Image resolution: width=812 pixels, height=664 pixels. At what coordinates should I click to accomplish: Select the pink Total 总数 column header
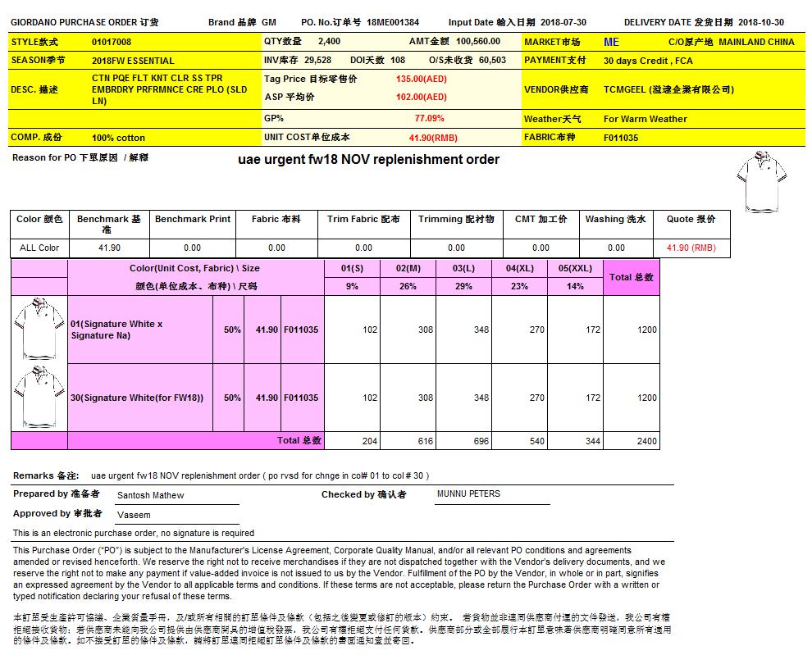point(632,277)
